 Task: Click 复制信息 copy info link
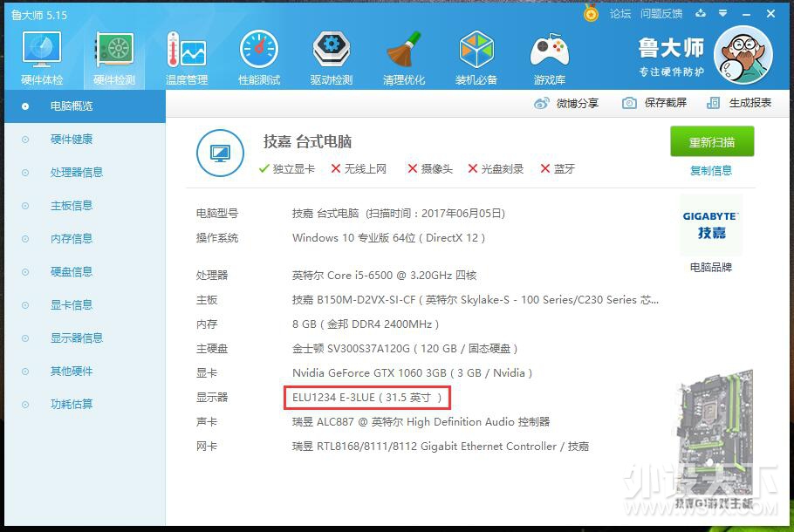(711, 171)
